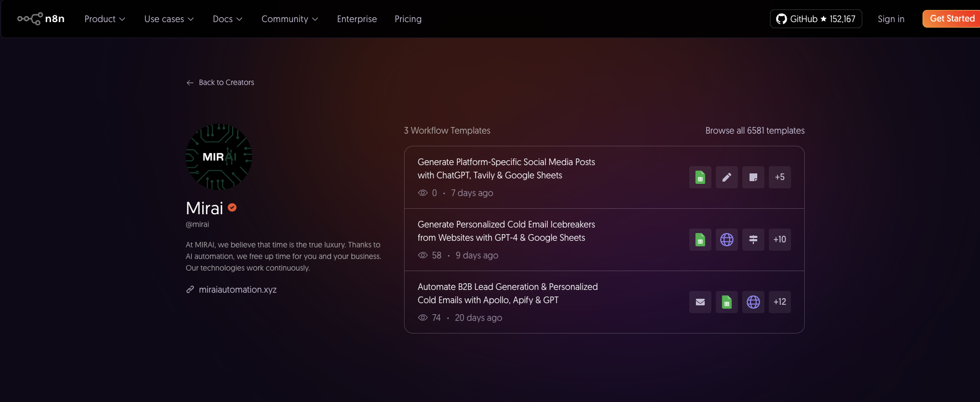This screenshot has height=402, width=980.
Task: Click the Google Sheets icon in Social Media Posts row
Action: pyautogui.click(x=700, y=177)
